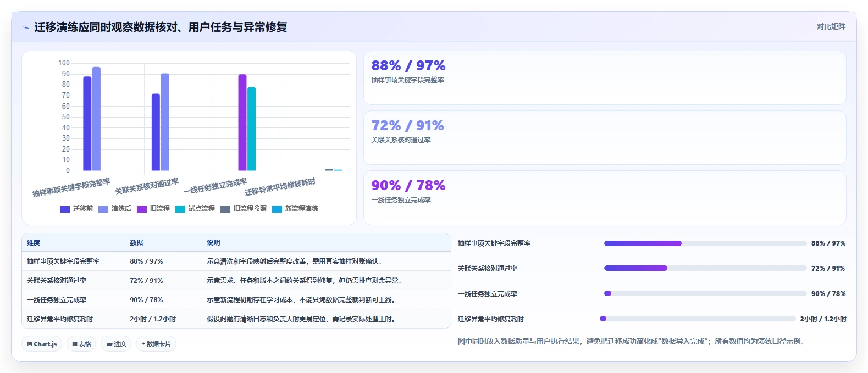This screenshot has width=868, height=373.
Task: Click the 迁移前 legend color swatch
Action: pyautogui.click(x=65, y=209)
